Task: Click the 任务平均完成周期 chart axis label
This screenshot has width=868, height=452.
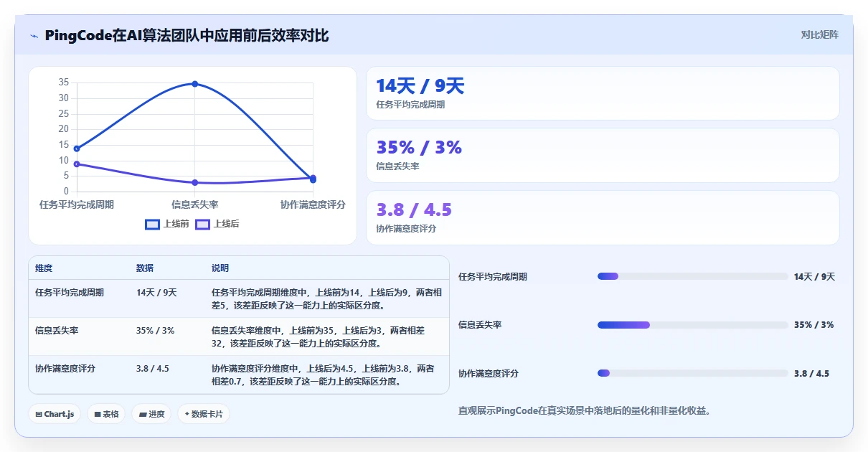Action: click(76, 204)
